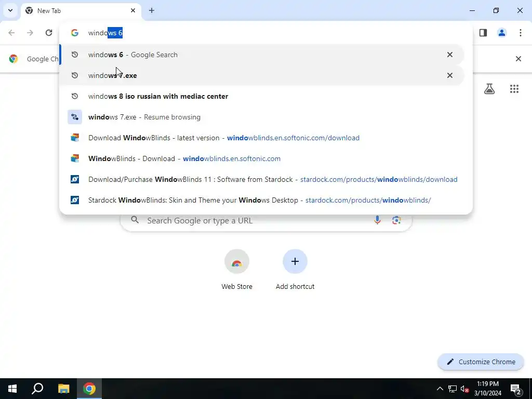
Task: Open the notification center icon
Action: click(516, 389)
